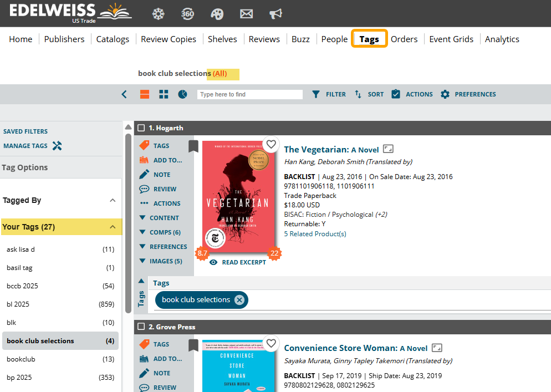The height and width of the screenshot is (392, 551).
Task: Open the pie chart analytics view
Action: 182,94
